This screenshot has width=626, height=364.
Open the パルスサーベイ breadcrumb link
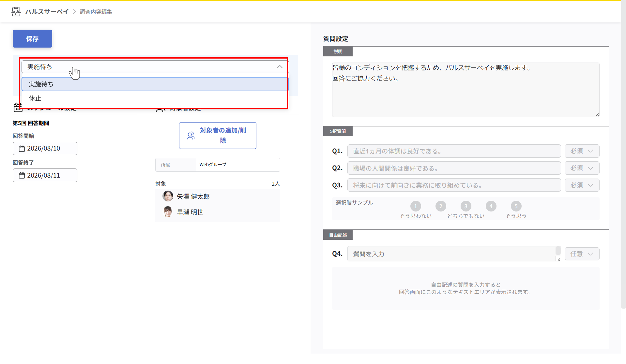[47, 12]
